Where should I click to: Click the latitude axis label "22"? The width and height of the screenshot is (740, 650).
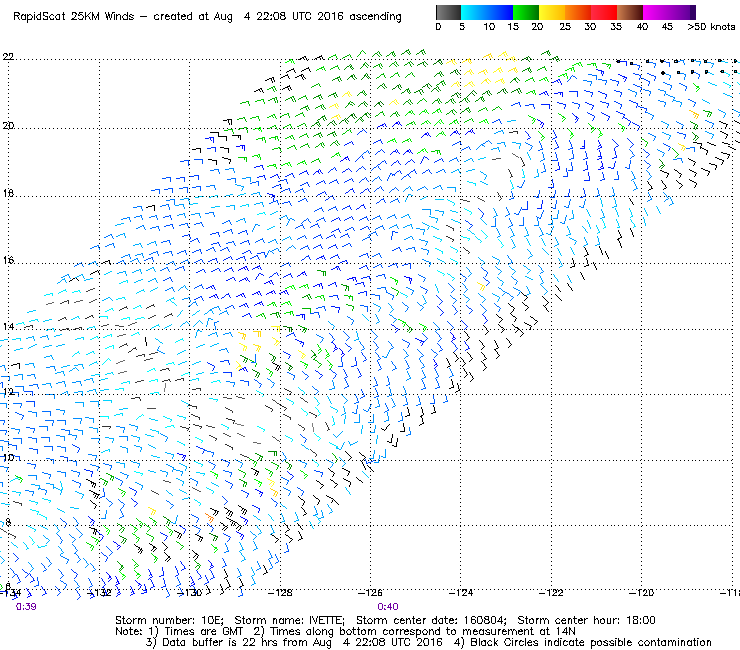click(8, 57)
